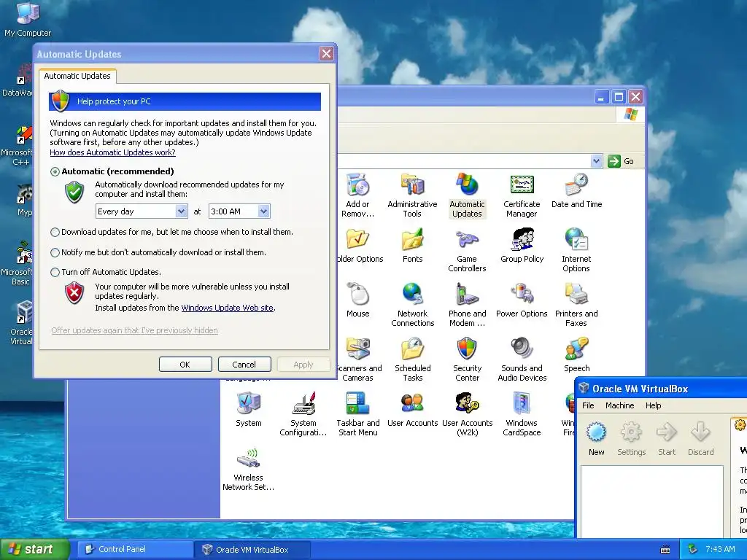Screen dimensions: 747x560
Task: Click Go button in Control Panel
Action: (x=621, y=161)
